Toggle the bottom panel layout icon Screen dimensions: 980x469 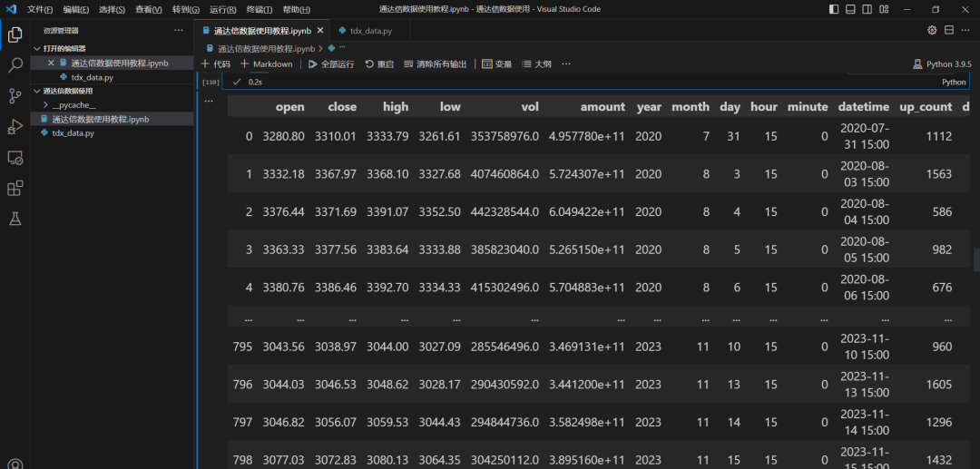coord(850,9)
